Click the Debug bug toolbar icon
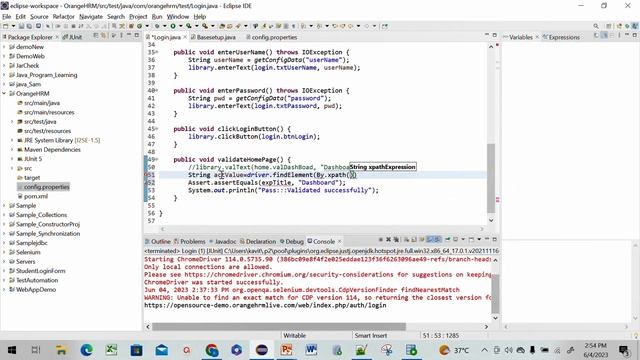This screenshot has width=640, height=360. 157,26
